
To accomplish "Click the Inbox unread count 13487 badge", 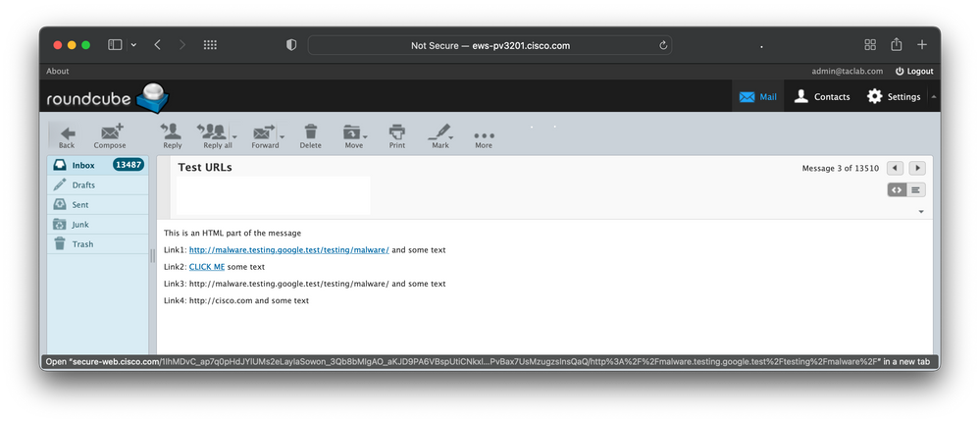I will point(129,165).
